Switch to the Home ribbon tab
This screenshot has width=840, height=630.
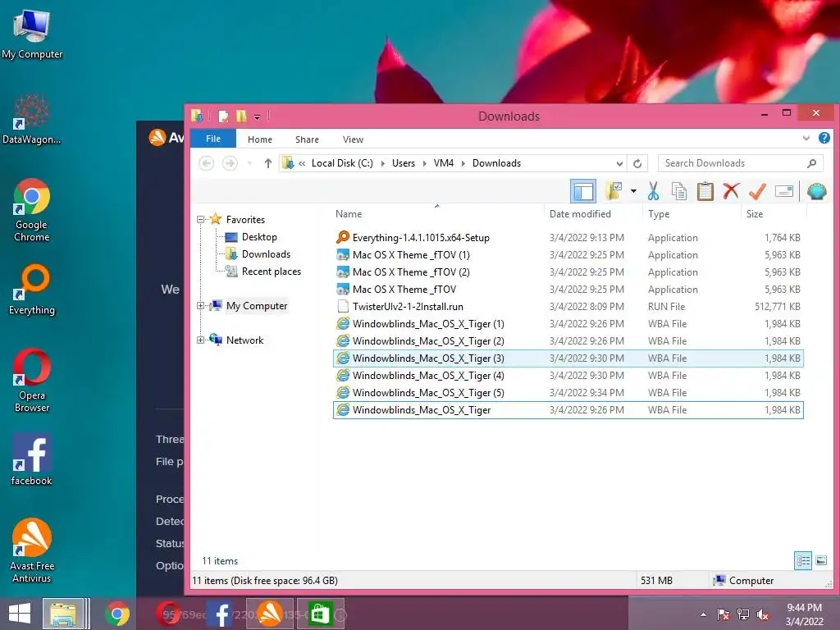tap(260, 139)
